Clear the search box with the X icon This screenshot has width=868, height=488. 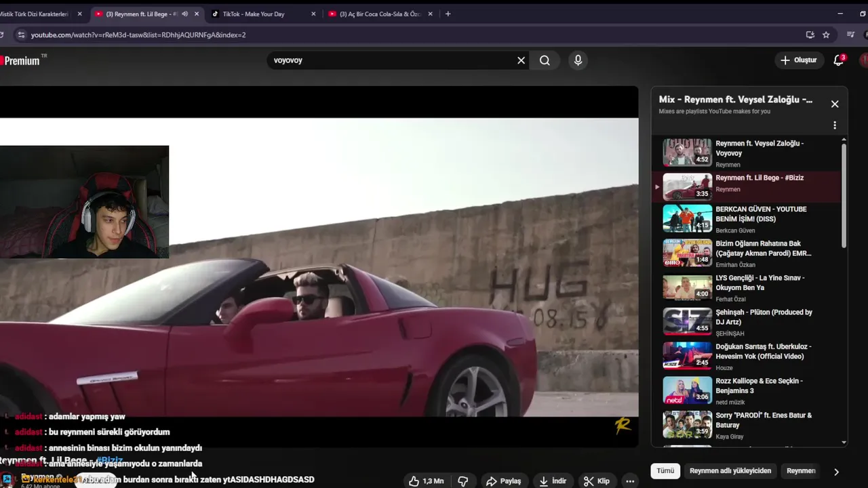pyautogui.click(x=521, y=60)
